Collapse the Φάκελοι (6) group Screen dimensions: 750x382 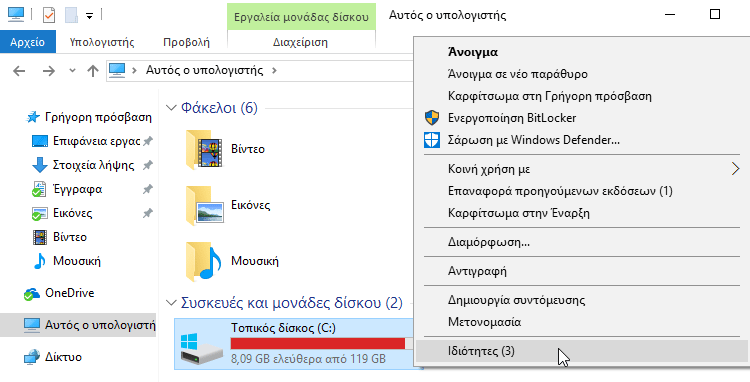tap(171, 108)
